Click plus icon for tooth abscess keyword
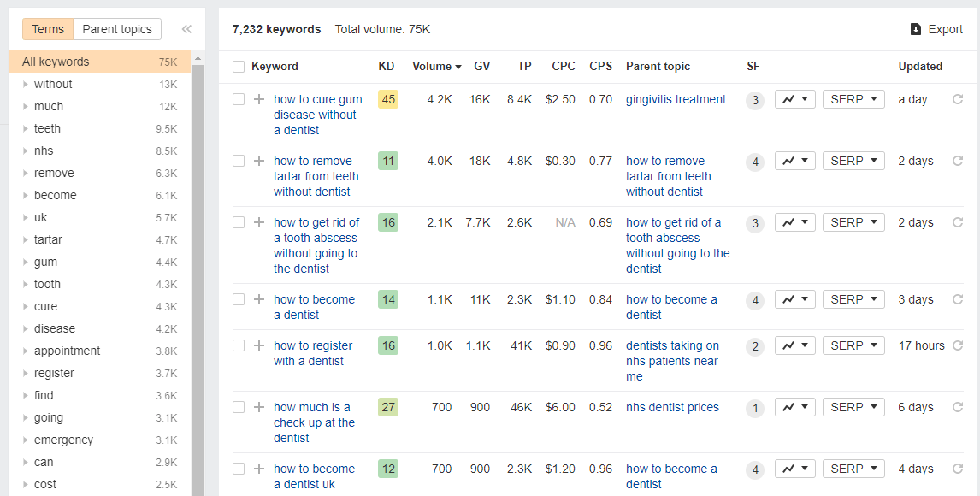 [259, 222]
